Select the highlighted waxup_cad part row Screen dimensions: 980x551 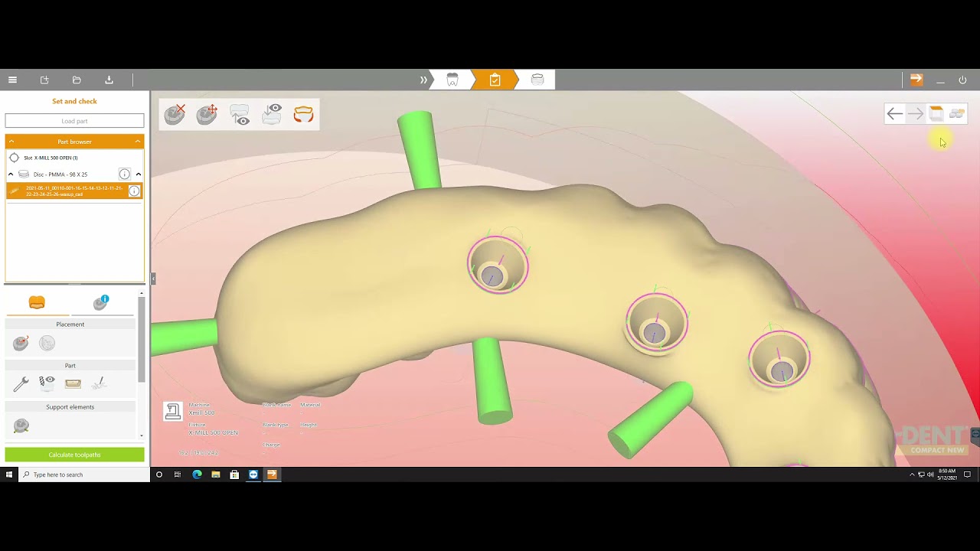(74, 191)
